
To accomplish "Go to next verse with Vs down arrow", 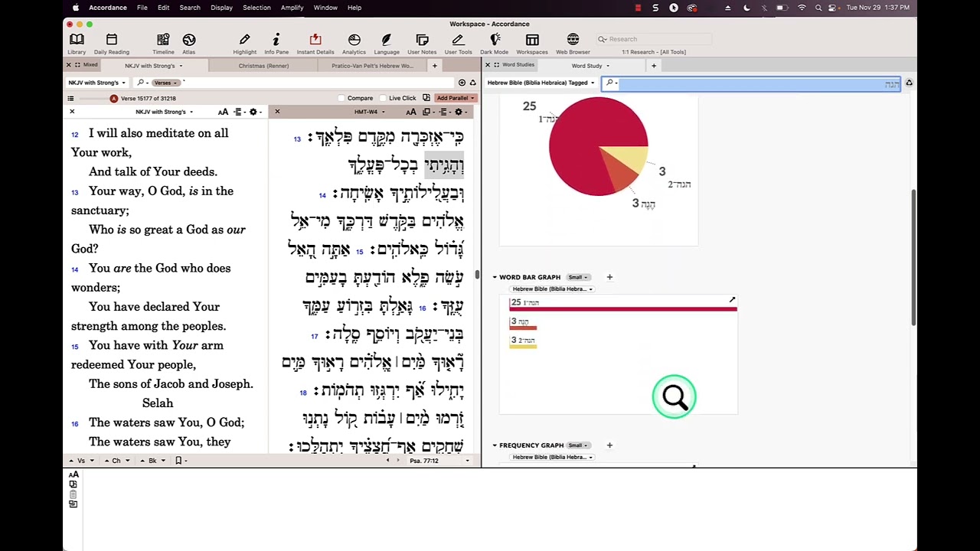I will [92, 461].
